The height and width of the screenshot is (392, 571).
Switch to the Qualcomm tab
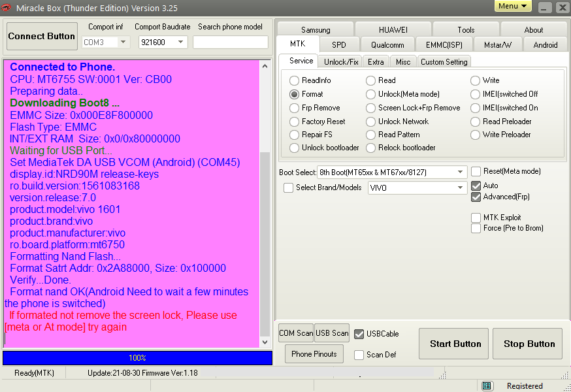(x=387, y=45)
